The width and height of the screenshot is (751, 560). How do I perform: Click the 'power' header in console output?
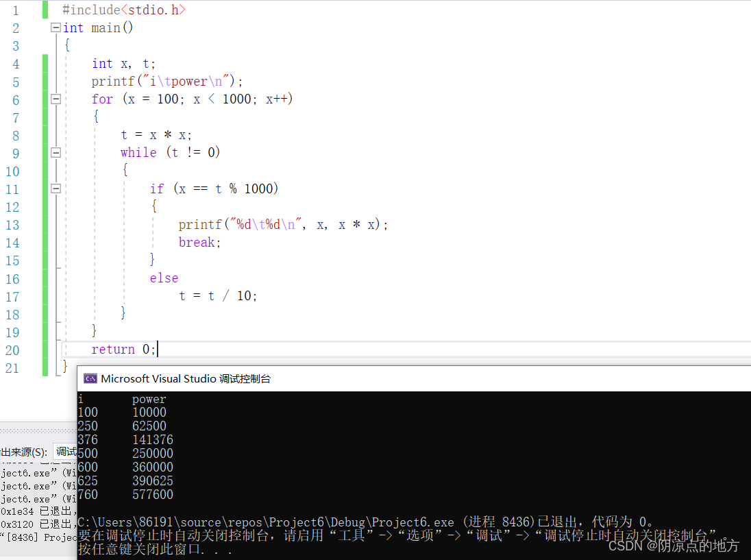coord(149,400)
